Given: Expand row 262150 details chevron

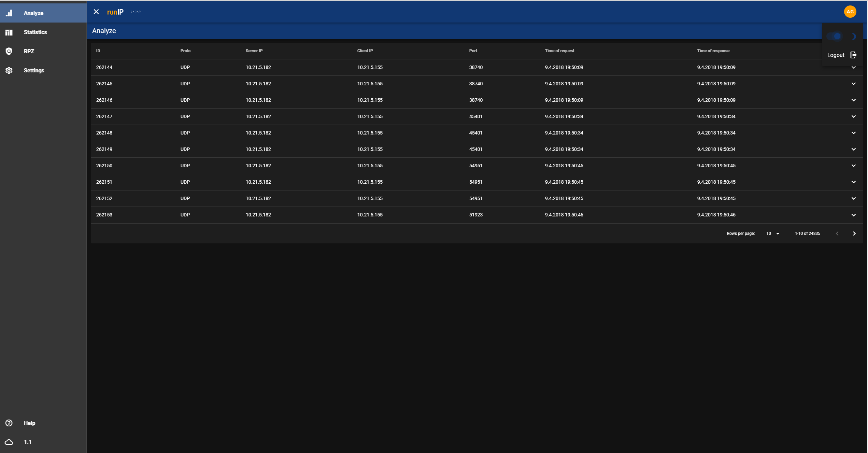Looking at the screenshot, I should (x=853, y=166).
